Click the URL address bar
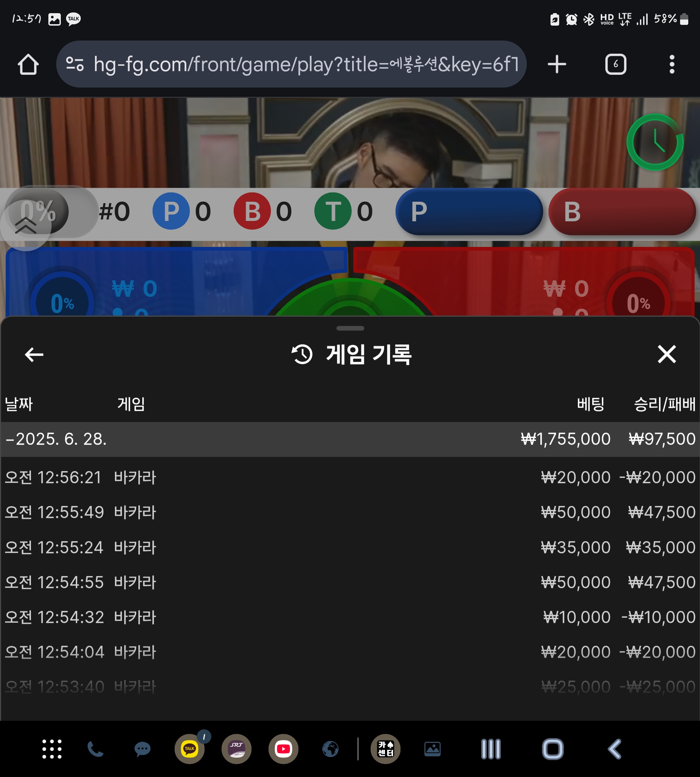Screen dimensions: 700x777 306,64
